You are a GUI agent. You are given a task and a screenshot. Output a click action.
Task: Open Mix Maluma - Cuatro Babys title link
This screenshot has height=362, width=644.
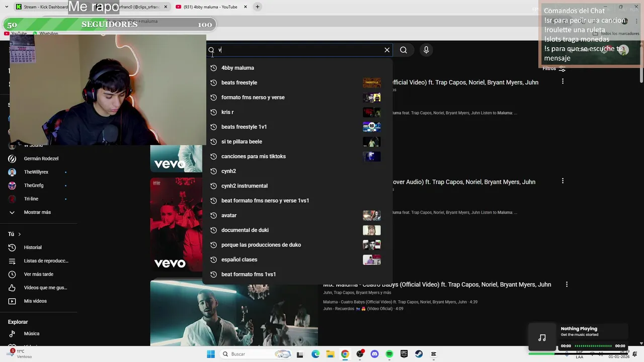pos(437,285)
